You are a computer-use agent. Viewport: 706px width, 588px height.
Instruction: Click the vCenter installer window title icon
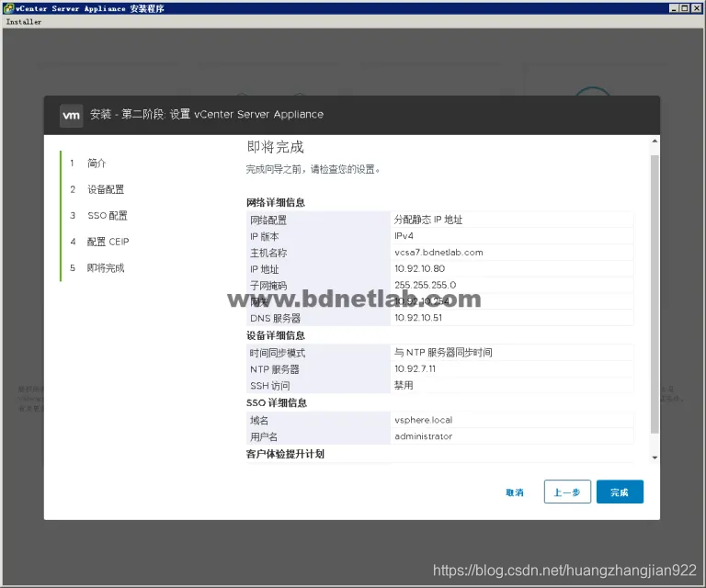coord(8,8)
